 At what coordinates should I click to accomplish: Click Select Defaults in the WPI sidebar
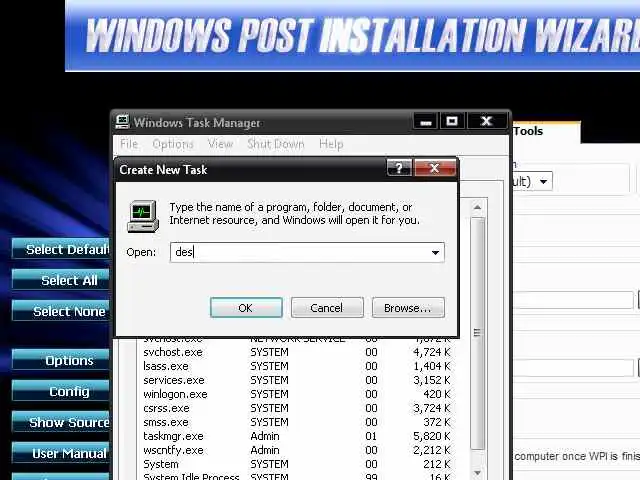61,249
